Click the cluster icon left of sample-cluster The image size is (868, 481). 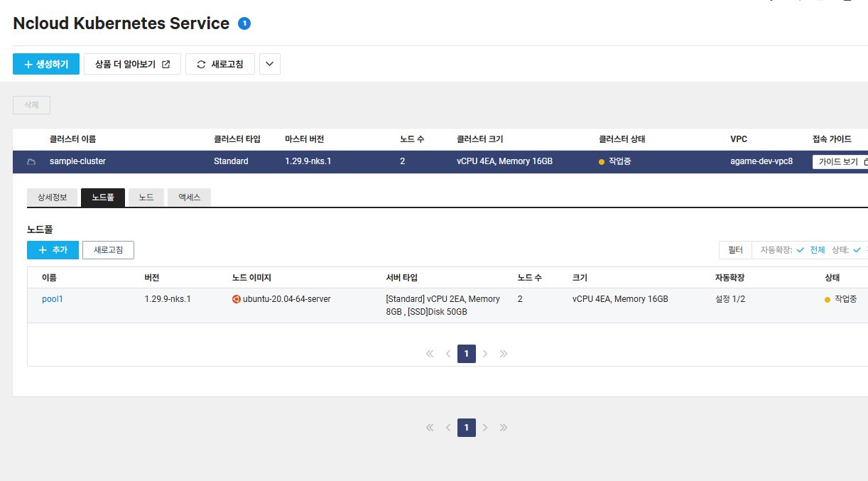point(31,162)
